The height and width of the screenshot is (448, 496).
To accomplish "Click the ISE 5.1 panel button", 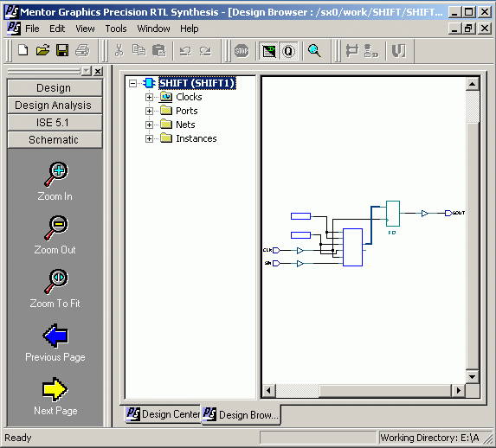I will point(55,123).
